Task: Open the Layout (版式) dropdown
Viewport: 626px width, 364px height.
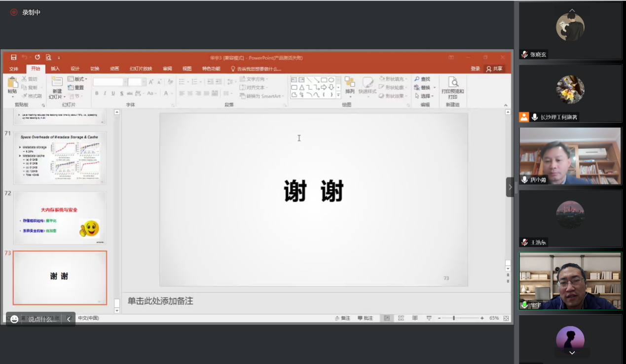Action: point(77,79)
